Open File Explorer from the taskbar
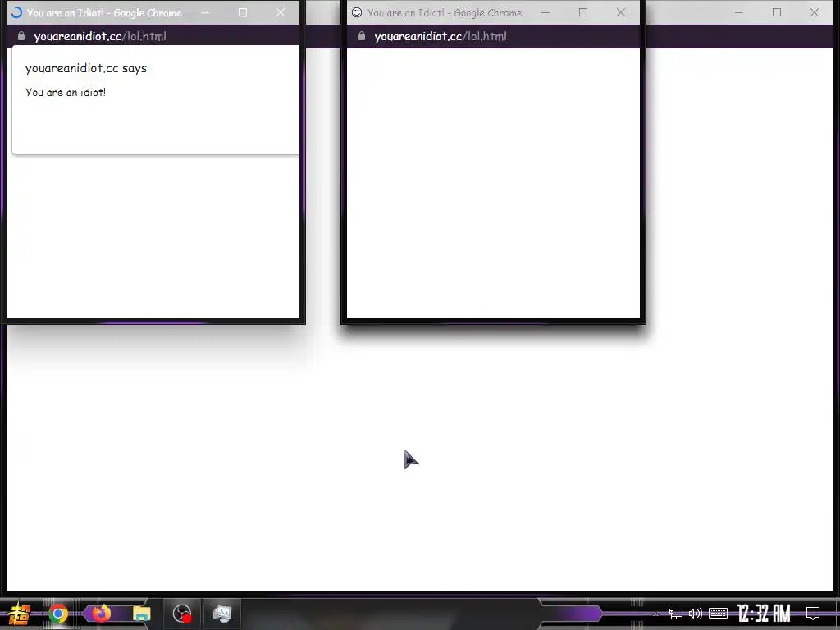 (141, 614)
